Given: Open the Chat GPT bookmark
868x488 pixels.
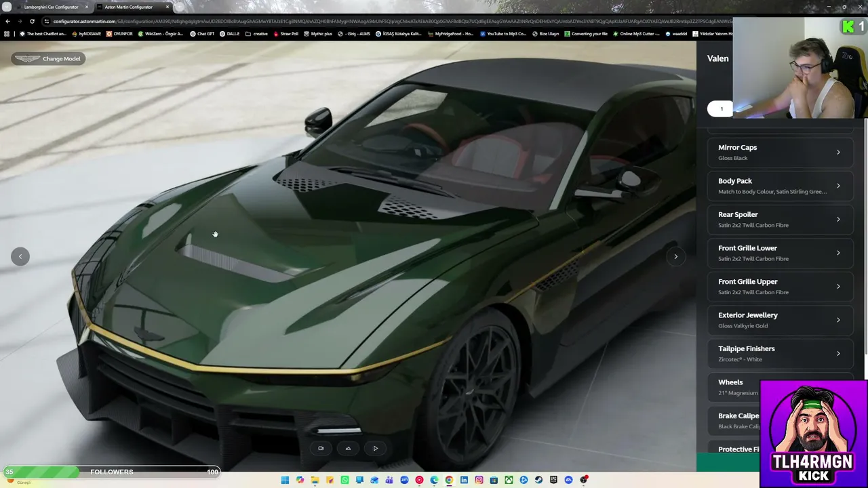Looking at the screenshot, I should [x=202, y=34].
